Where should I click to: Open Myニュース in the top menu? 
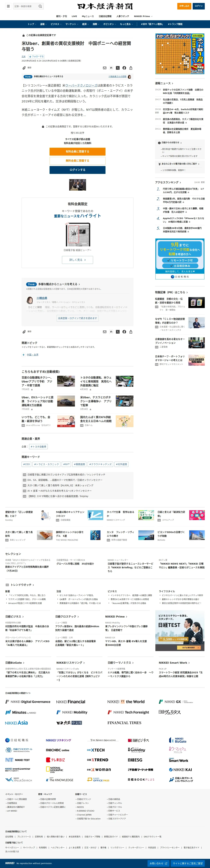click(88, 16)
